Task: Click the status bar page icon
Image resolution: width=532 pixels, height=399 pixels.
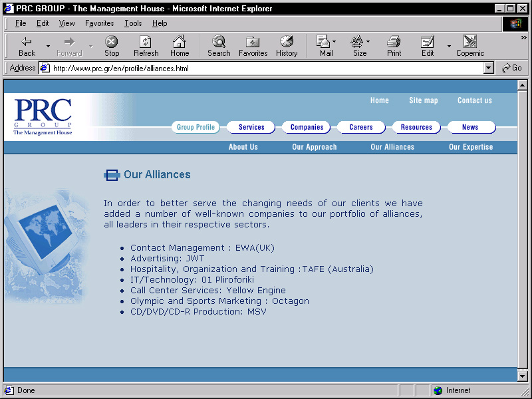Action: pos(9,390)
